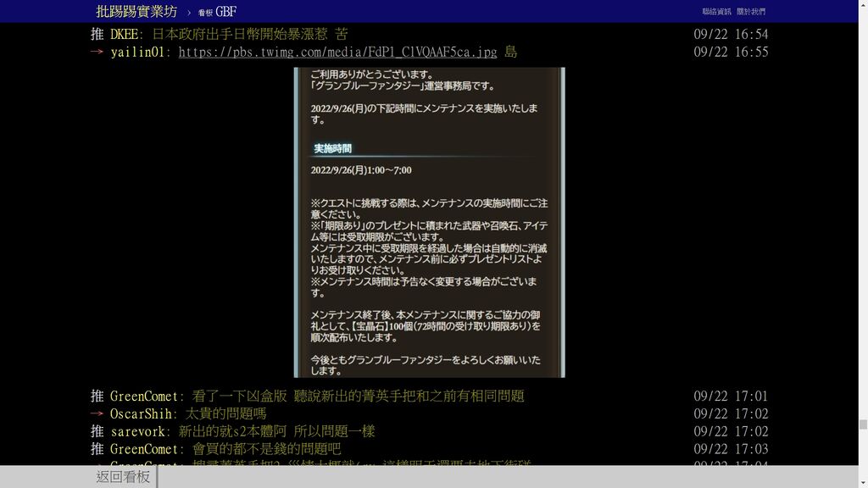The width and height of the screenshot is (868, 488).
Task: Click username DKEE in the comments
Action: (124, 34)
